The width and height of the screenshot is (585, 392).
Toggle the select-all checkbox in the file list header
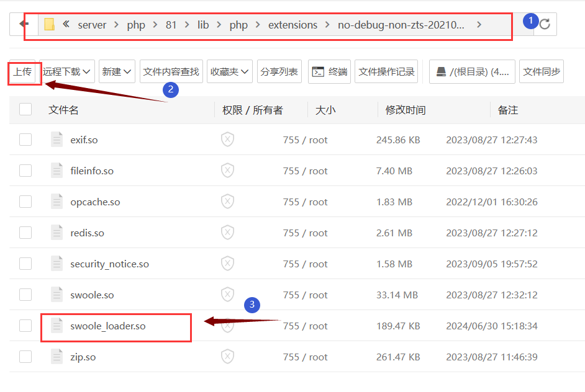tap(25, 110)
